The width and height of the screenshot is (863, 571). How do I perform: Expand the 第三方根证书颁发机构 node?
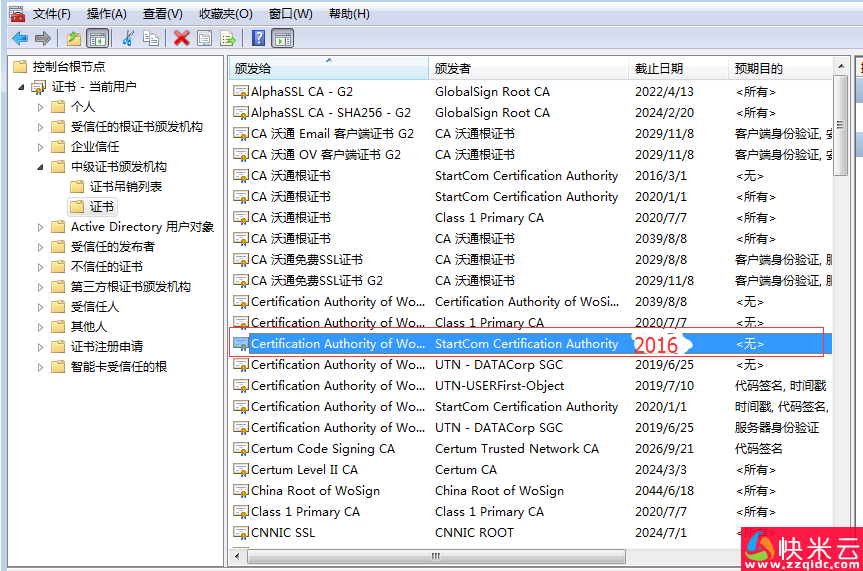pyautogui.click(x=40, y=287)
